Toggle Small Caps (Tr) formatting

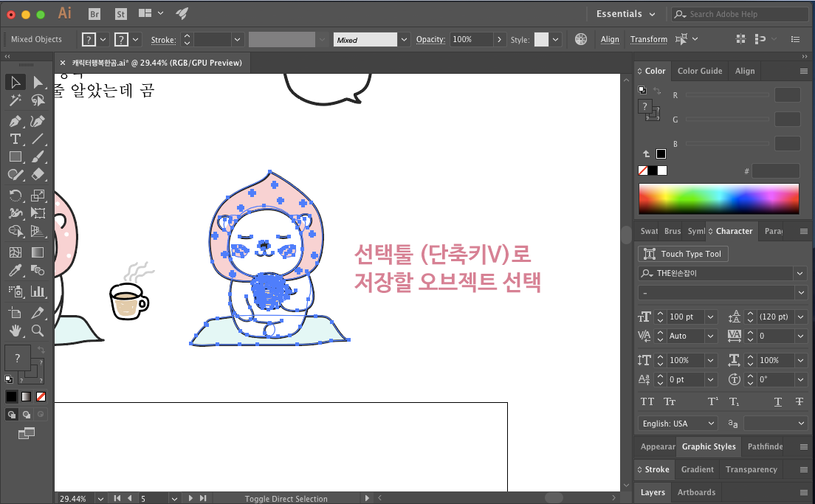670,401
